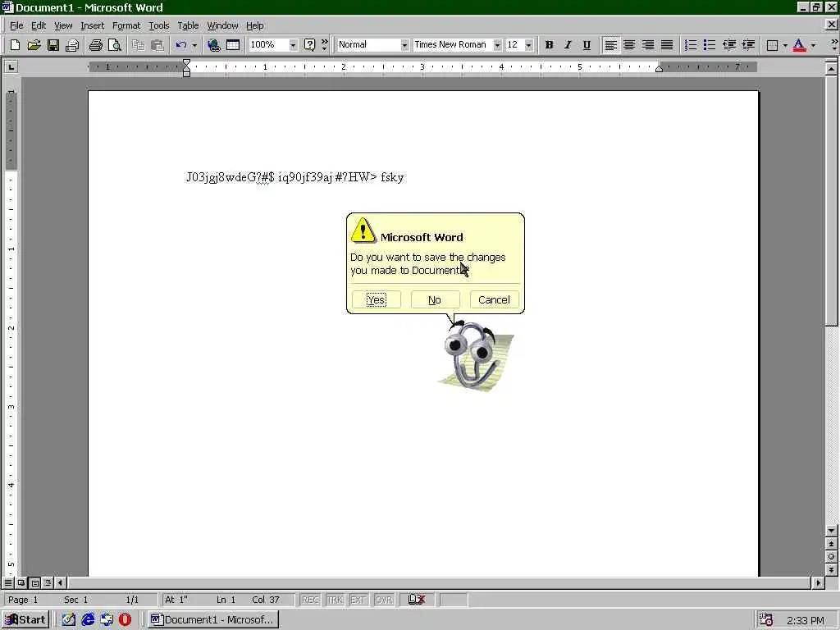Toggle underline formatting

[587, 45]
